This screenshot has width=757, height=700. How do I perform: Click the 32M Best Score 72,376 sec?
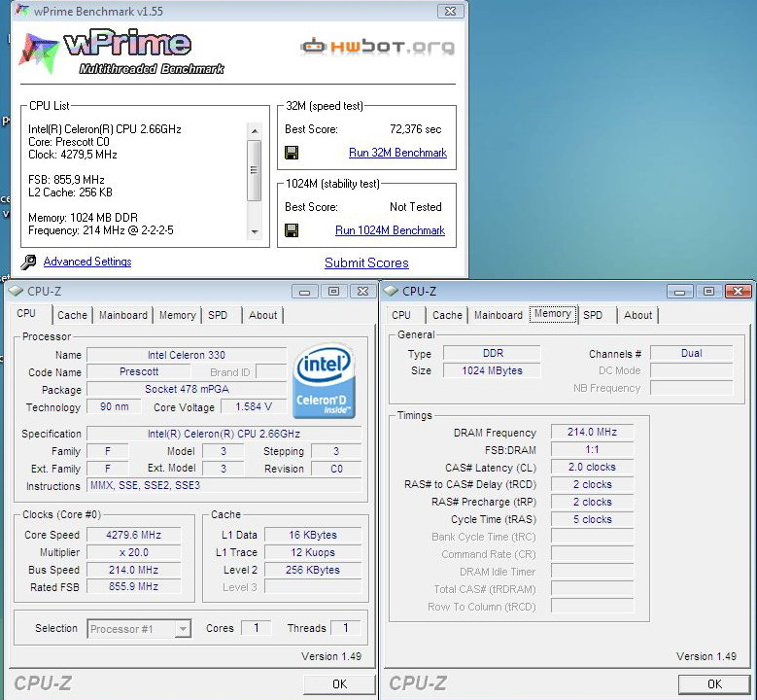coord(415,129)
